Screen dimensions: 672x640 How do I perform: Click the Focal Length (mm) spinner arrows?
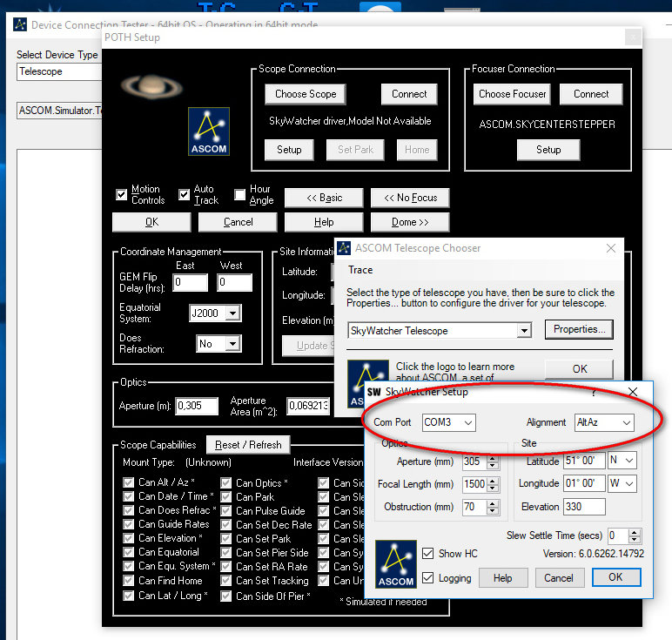pyautogui.click(x=493, y=484)
